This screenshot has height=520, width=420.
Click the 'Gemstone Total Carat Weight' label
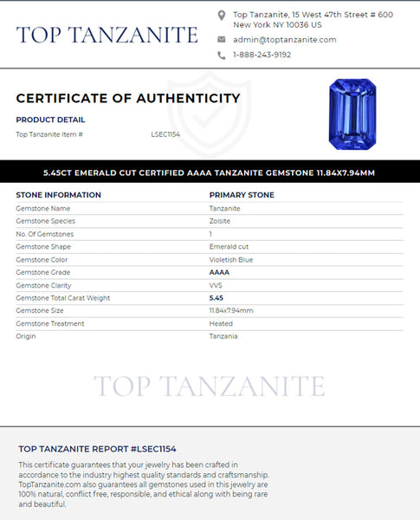(x=63, y=298)
